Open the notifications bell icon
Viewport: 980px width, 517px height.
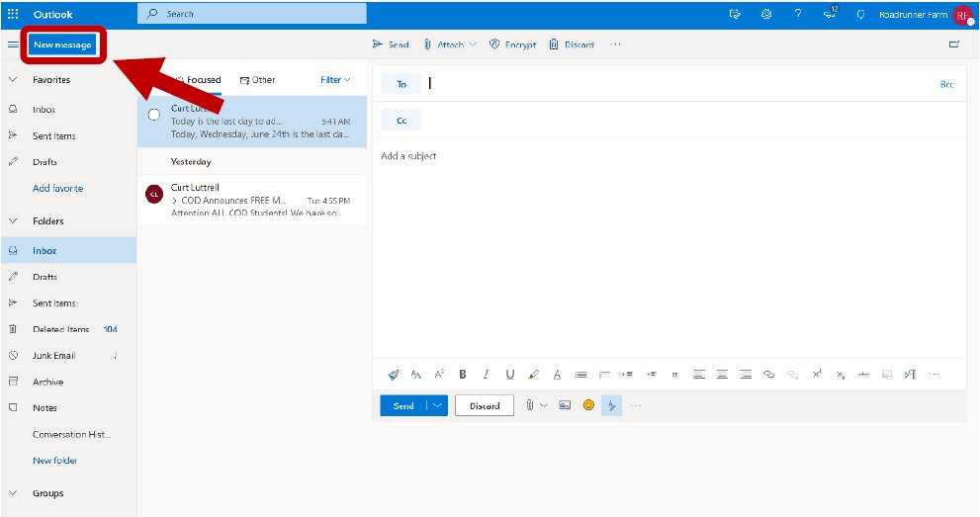[860, 14]
